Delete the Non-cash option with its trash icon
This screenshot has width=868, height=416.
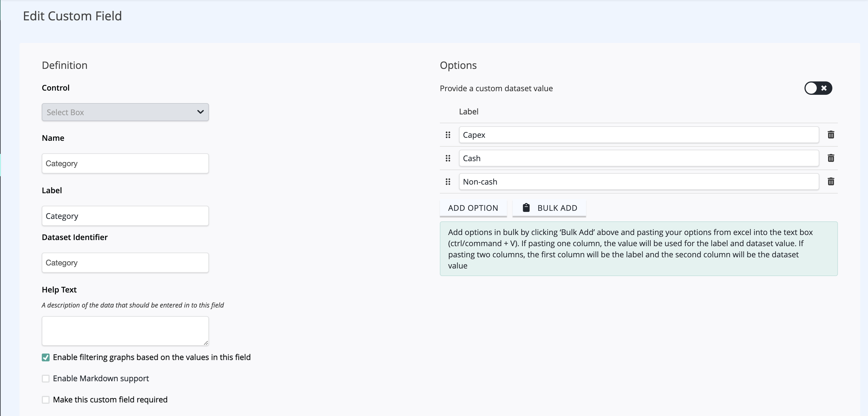(831, 182)
